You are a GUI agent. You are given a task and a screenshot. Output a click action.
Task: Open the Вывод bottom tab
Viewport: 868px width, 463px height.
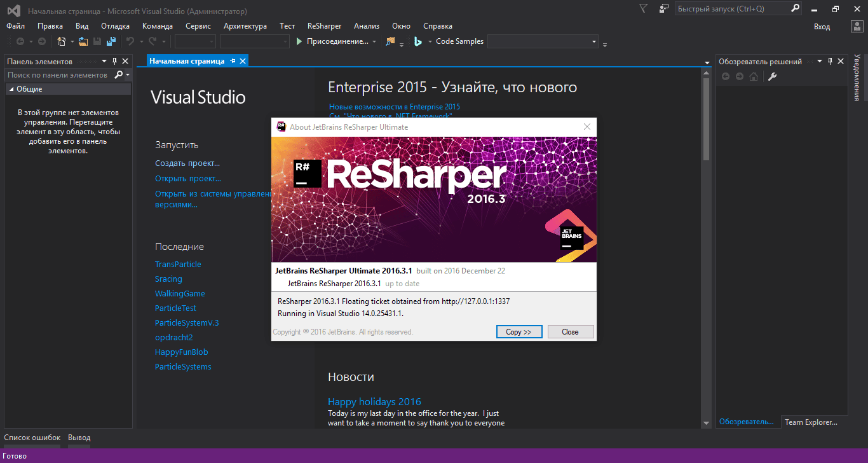[79, 438]
